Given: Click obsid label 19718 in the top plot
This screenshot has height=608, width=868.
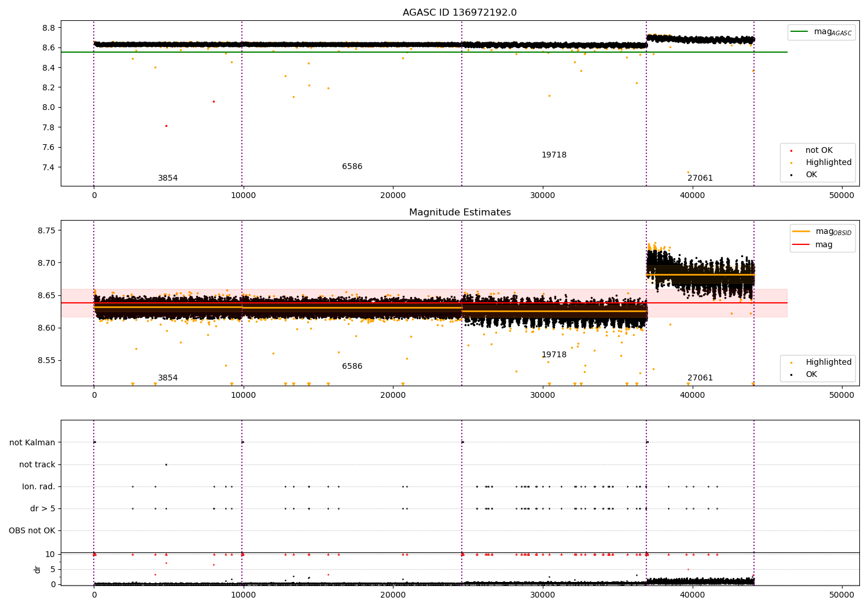Looking at the screenshot, I should coord(554,155).
